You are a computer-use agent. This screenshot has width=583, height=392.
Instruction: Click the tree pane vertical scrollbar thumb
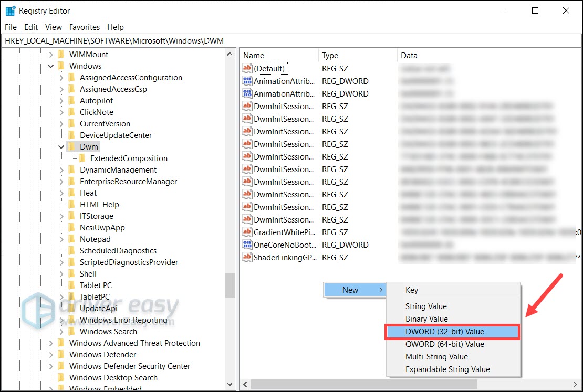point(230,285)
